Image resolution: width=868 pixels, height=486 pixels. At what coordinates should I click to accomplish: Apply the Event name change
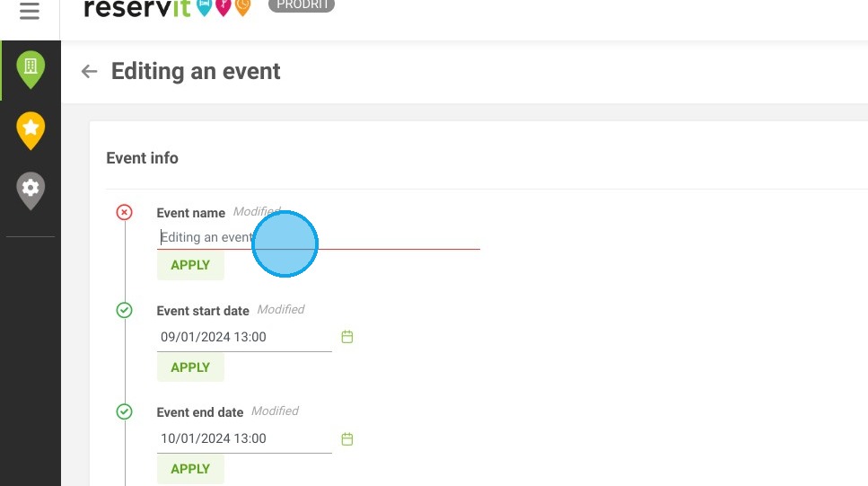190,265
